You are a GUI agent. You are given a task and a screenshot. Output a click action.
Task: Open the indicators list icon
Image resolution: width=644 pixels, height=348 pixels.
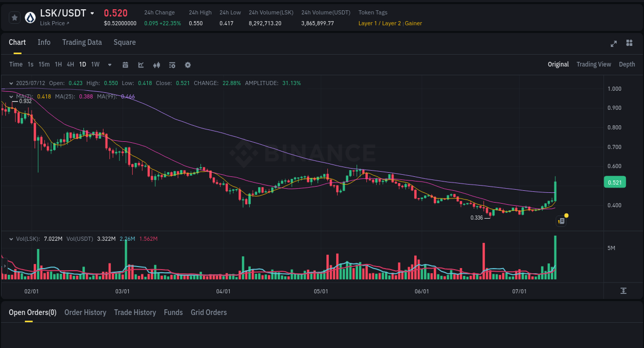[172, 64]
